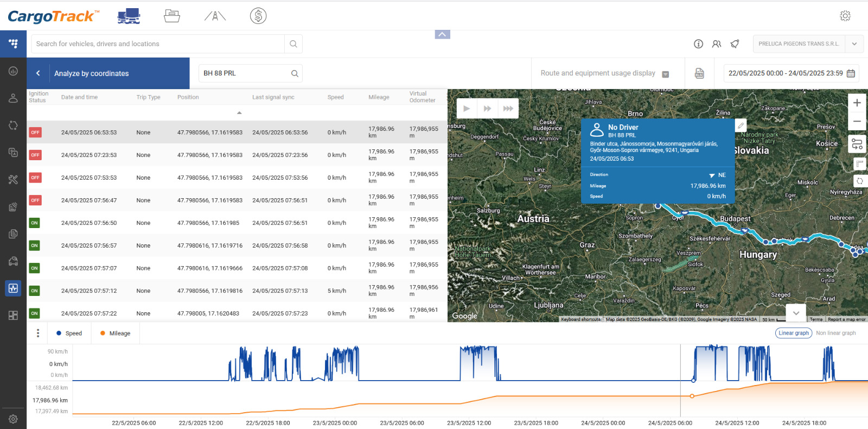
Task: Switch to Non linear graph
Action: [x=835, y=333]
